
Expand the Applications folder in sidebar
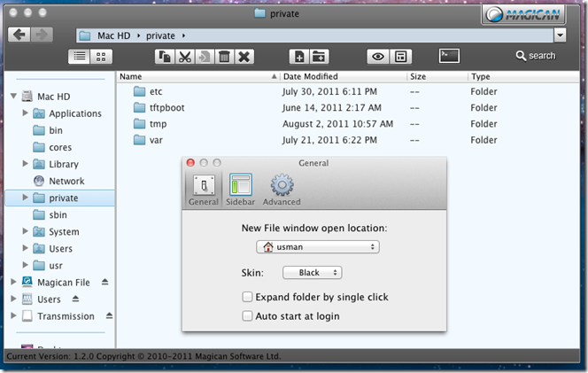click(x=25, y=113)
